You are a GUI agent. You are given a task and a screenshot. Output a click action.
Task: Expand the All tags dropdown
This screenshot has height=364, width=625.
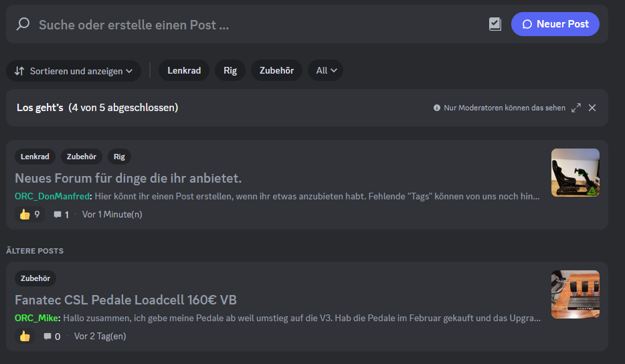(x=326, y=71)
